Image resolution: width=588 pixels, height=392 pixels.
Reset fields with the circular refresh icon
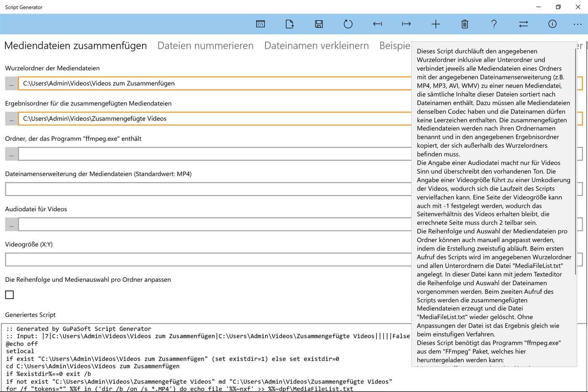pyautogui.click(x=348, y=24)
